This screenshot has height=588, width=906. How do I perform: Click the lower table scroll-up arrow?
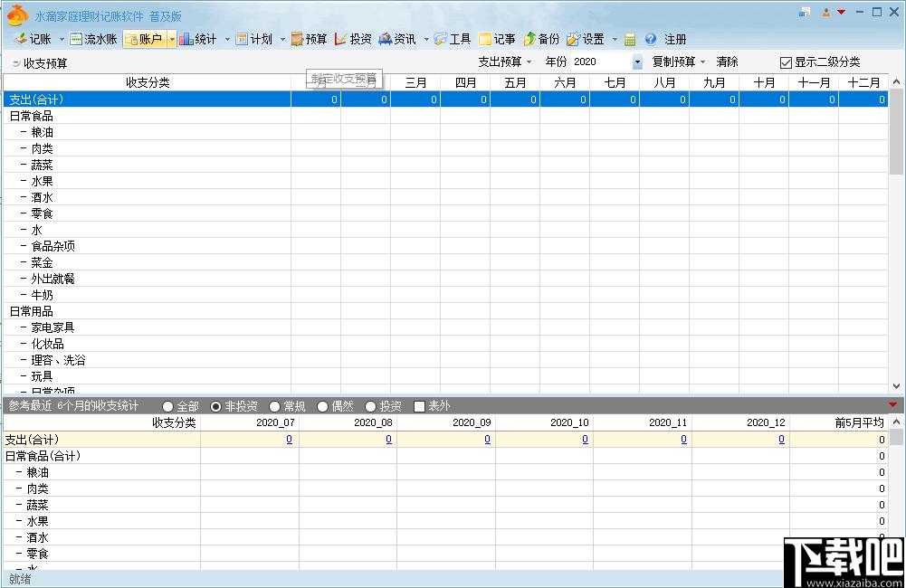[x=896, y=422]
